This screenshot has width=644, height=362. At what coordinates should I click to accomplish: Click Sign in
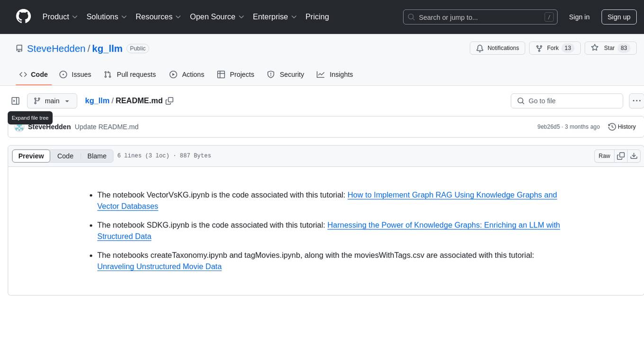pyautogui.click(x=579, y=17)
